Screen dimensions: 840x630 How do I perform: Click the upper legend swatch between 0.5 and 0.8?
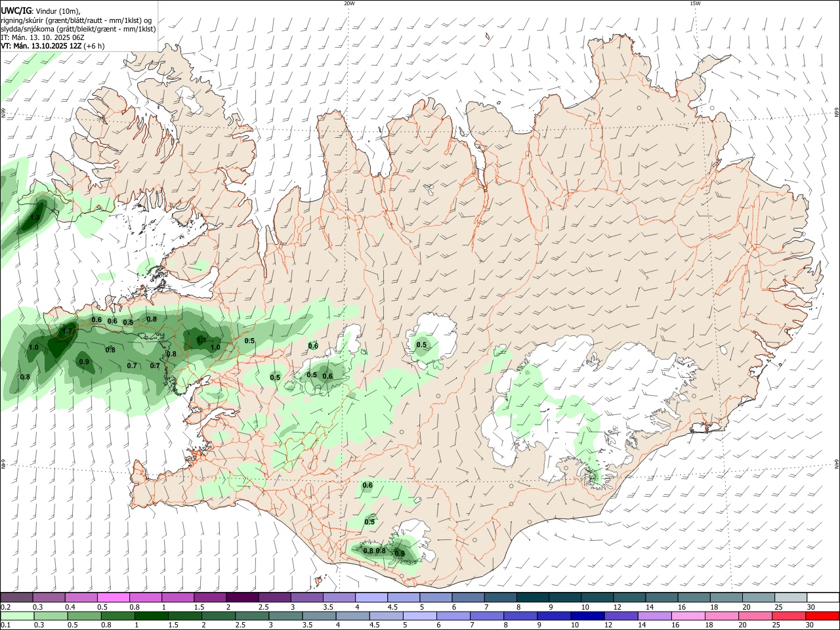113,598
